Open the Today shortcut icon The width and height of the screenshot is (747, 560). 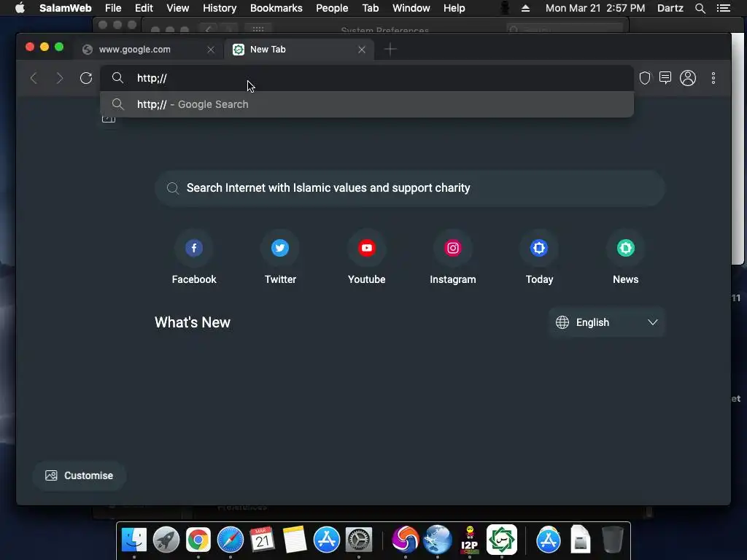tap(539, 248)
